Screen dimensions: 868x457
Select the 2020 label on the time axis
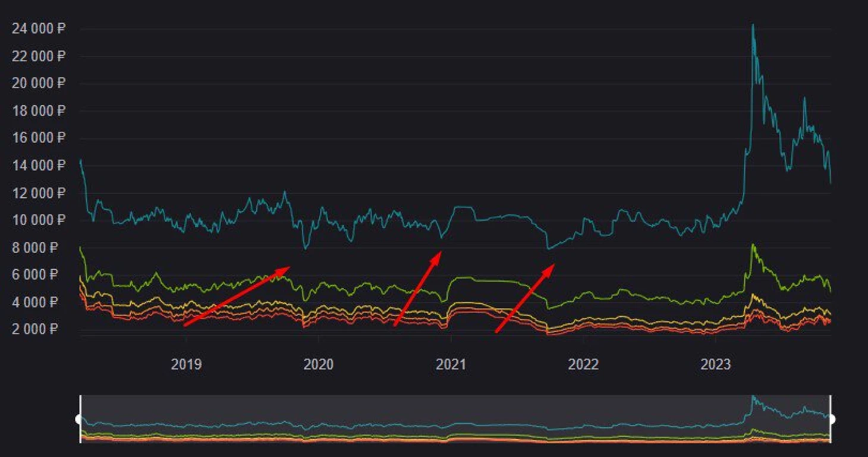coord(319,364)
